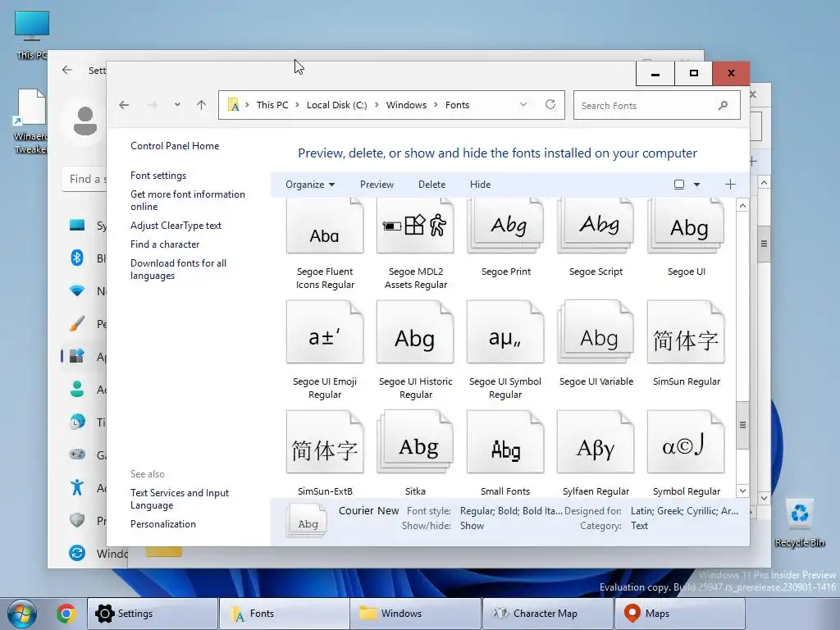This screenshot has height=630, width=840.
Task: Switch to Character Map taskbar button
Action: 547,614
